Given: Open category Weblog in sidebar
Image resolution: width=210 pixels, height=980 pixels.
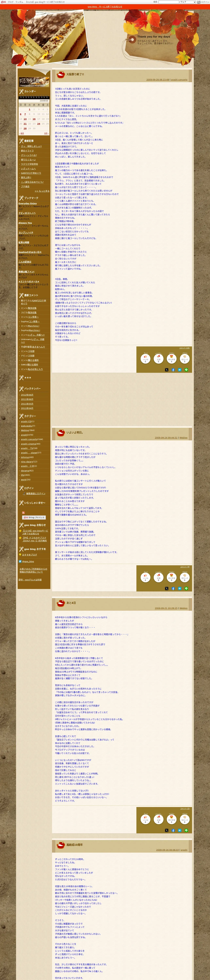Looking at the screenshot, I should pyautogui.click(x=25, y=430).
